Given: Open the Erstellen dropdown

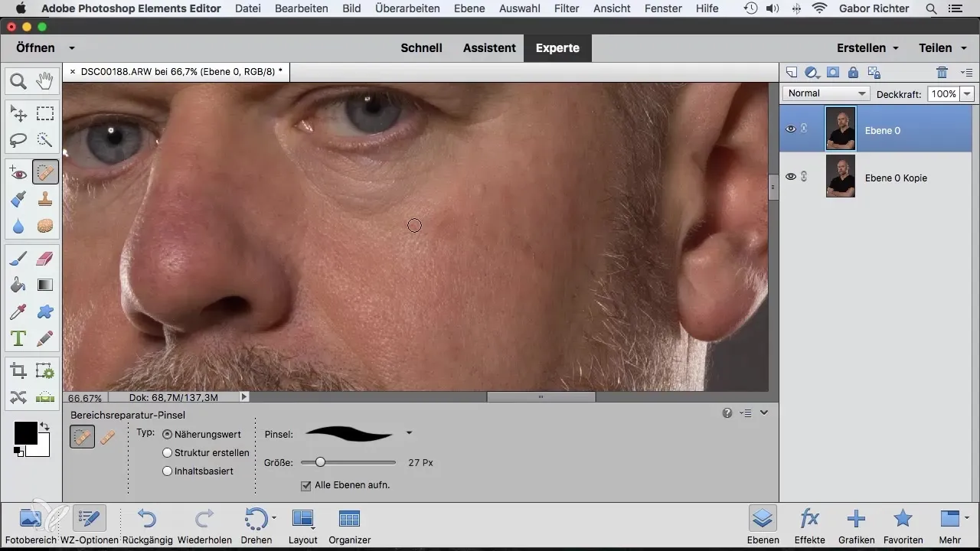Looking at the screenshot, I should [x=867, y=47].
